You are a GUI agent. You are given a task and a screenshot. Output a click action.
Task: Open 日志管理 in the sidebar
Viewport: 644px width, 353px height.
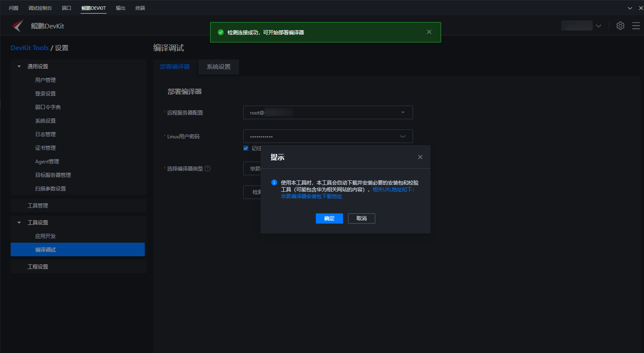click(45, 134)
